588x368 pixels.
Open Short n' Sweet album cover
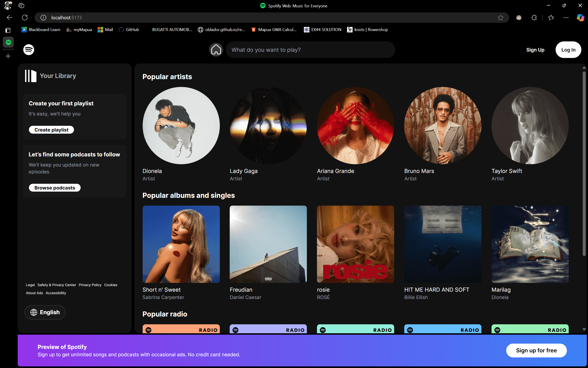tap(181, 244)
